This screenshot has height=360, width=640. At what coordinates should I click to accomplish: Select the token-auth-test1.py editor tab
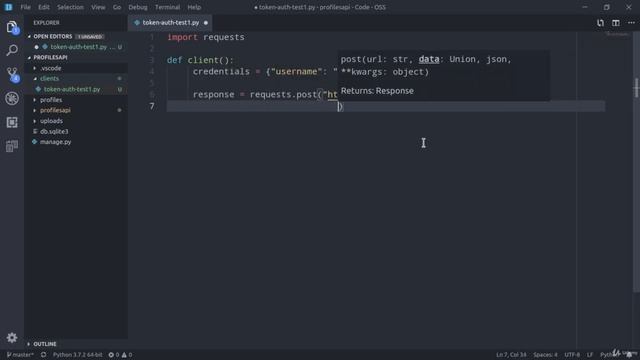pyautogui.click(x=170, y=23)
